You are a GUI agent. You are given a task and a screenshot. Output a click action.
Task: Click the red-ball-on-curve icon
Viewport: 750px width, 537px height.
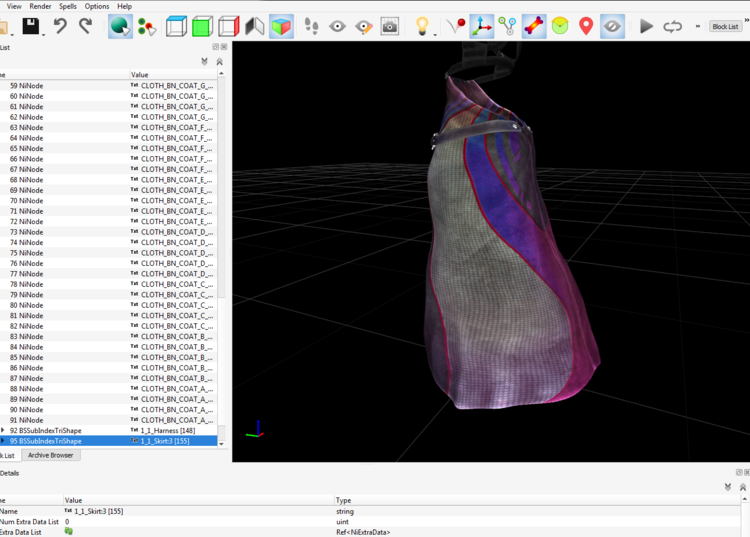455,26
